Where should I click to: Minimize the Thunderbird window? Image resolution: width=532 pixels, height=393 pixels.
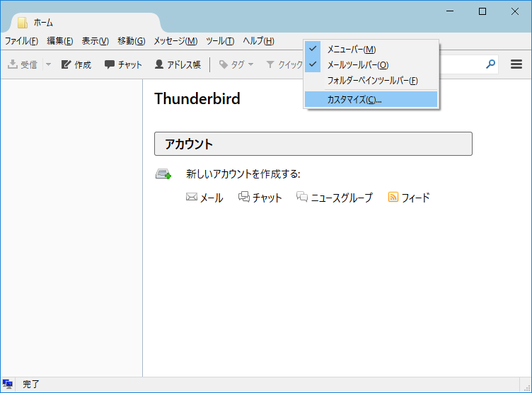pos(450,11)
